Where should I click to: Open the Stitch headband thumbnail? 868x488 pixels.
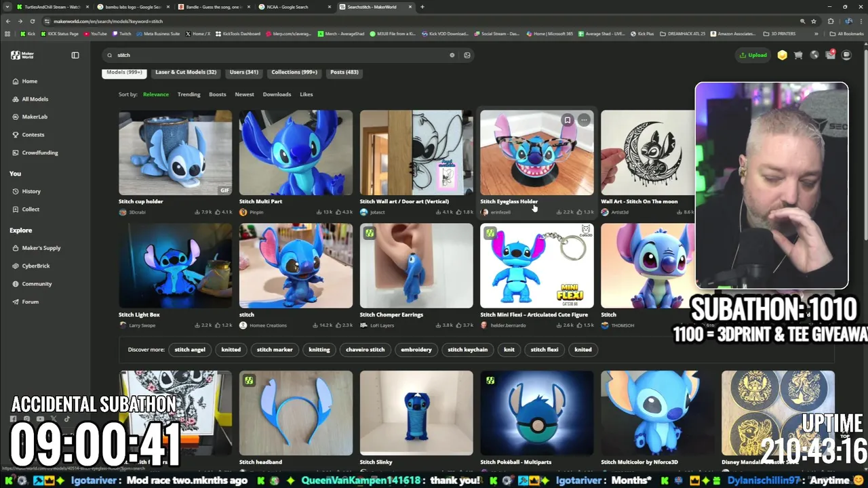[296, 413]
